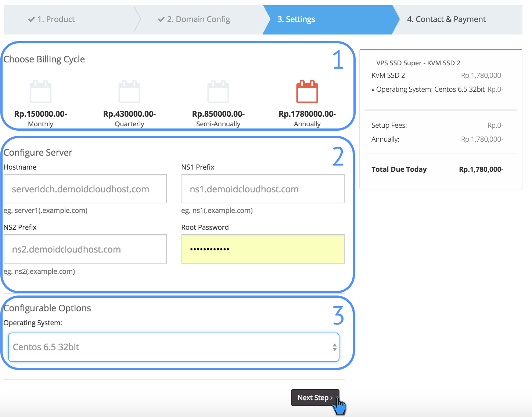Select the Quarterly billing calendar icon
This screenshot has width=532, height=417.
129,91
